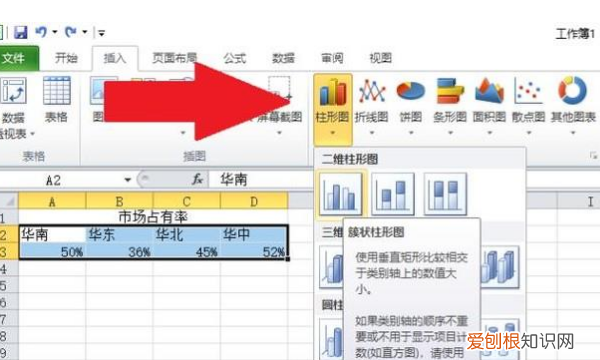This screenshot has height=360, width=600.
Task: Select cell containing 华中
Action: click(x=254, y=234)
